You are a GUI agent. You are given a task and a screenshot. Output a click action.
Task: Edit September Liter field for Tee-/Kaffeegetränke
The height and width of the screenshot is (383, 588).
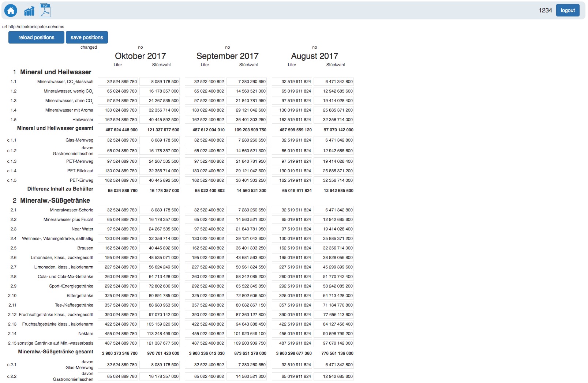click(x=205, y=305)
